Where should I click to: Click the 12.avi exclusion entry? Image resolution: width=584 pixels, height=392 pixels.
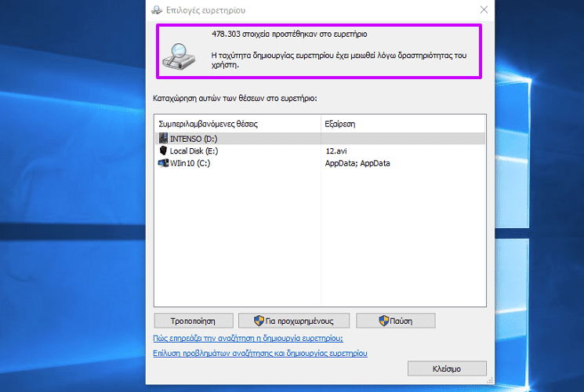coord(336,151)
